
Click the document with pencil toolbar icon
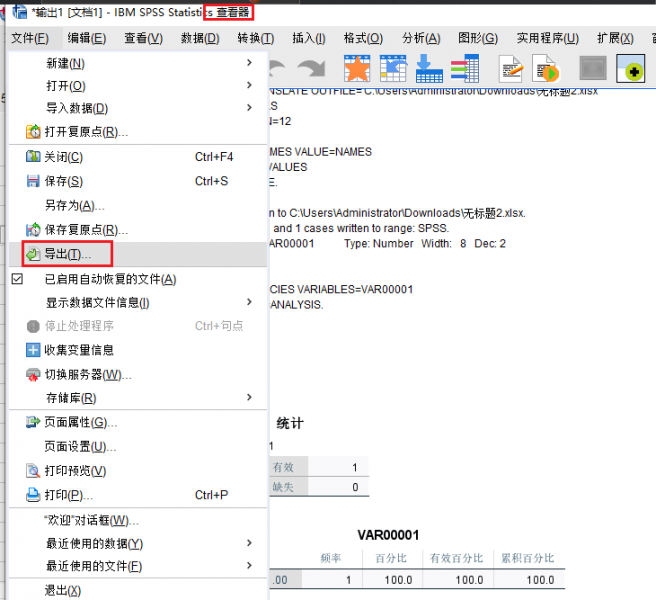point(512,69)
